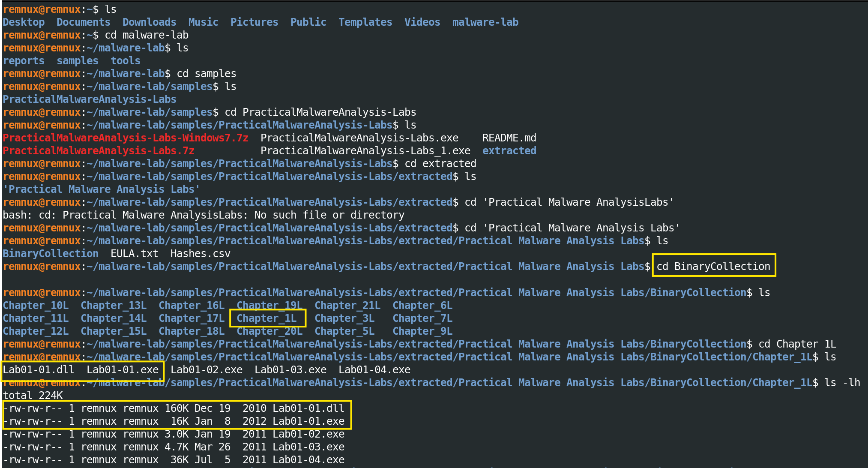Image resolution: width=868 pixels, height=468 pixels.
Task: Click EULA.txt file name
Action: (x=135, y=254)
